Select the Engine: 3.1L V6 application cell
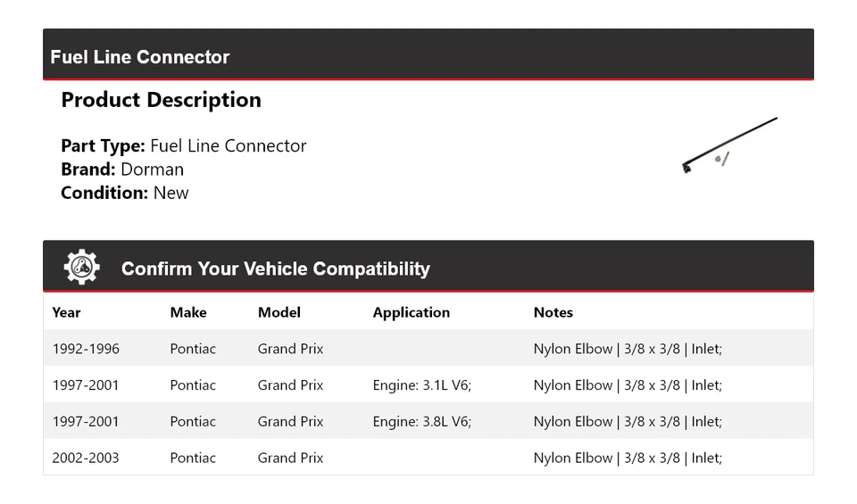Viewport: 857px width, 504px height. click(421, 385)
